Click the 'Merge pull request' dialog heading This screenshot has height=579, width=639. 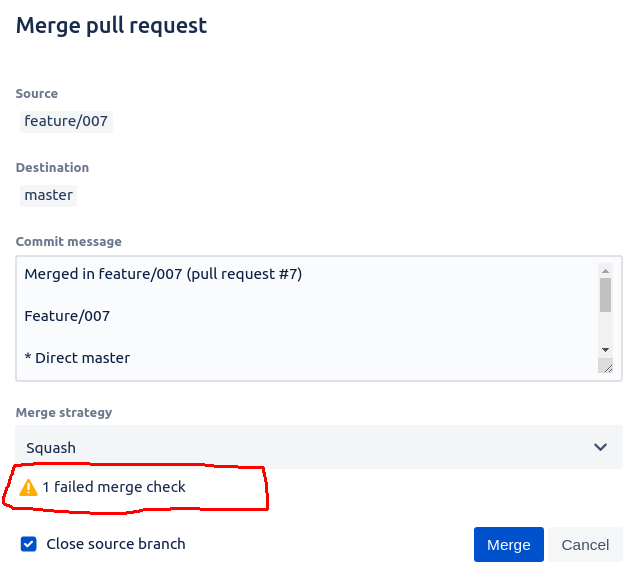[111, 26]
